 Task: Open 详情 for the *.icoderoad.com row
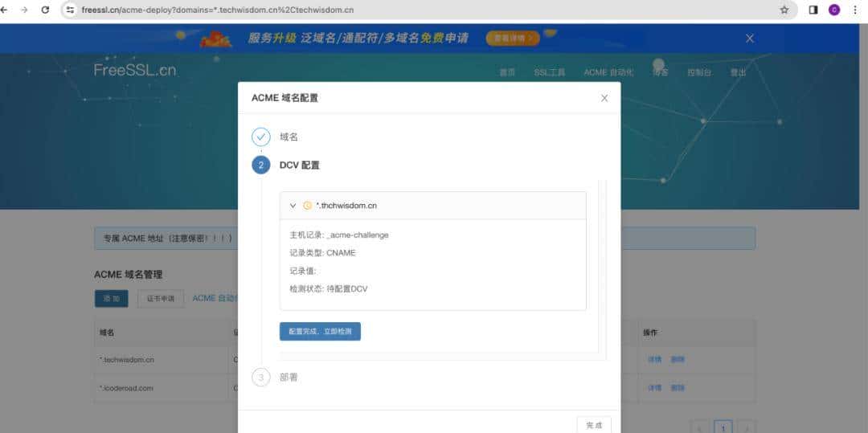click(x=654, y=388)
